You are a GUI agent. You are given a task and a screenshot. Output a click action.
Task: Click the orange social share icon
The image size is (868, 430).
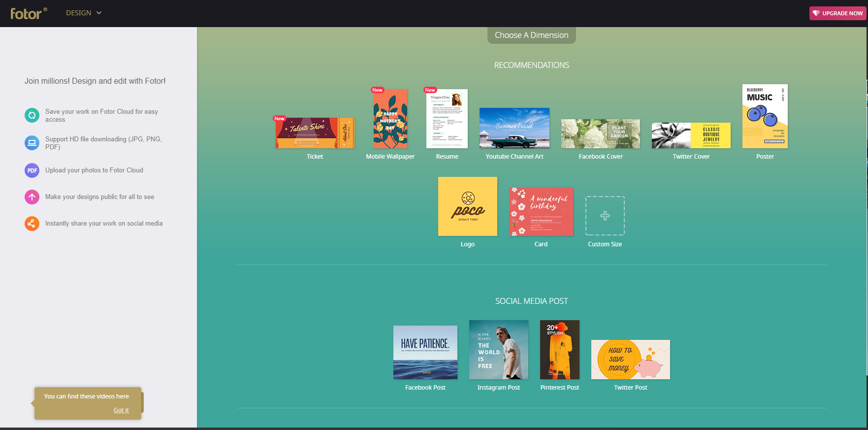point(32,224)
